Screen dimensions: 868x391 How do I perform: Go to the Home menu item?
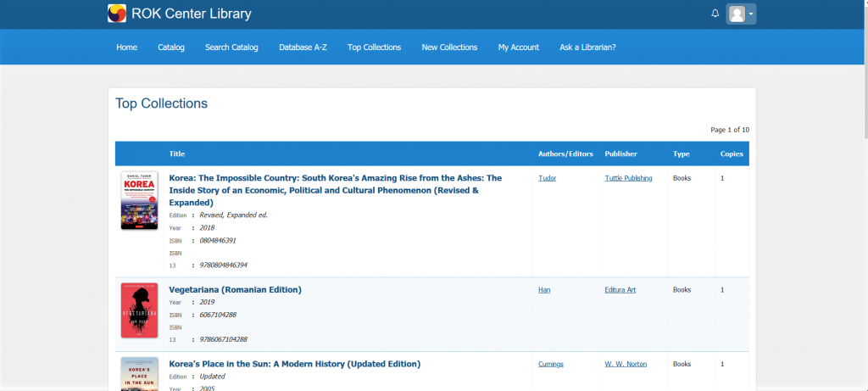pyautogui.click(x=127, y=47)
